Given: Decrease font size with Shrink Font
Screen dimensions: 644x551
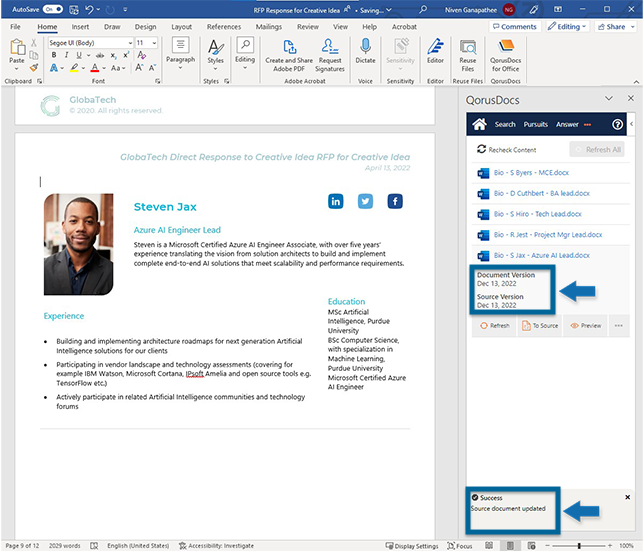Looking at the screenshot, I should click(152, 68).
